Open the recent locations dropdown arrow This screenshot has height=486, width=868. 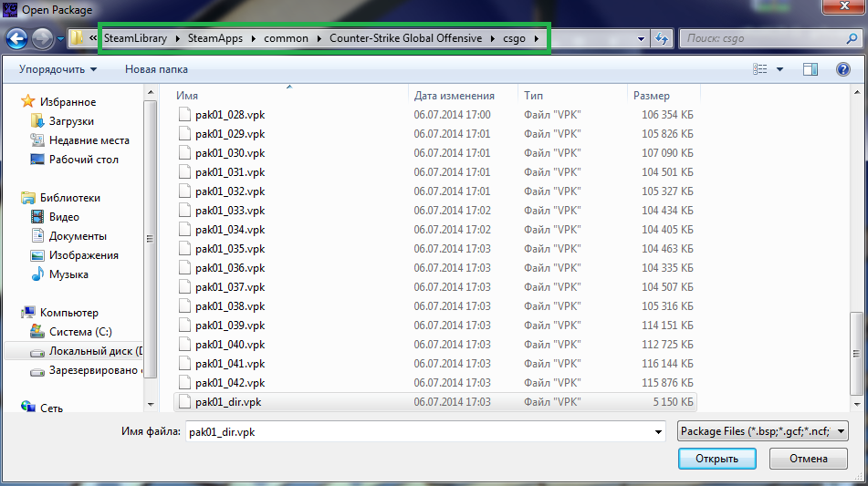60,39
